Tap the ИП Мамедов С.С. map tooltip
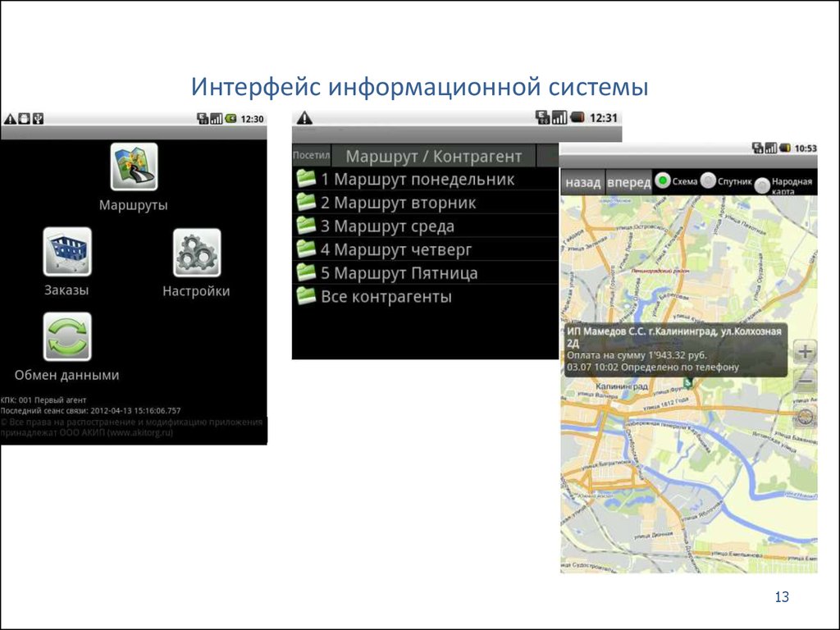This screenshot has width=840, height=630. pyautogui.click(x=676, y=349)
